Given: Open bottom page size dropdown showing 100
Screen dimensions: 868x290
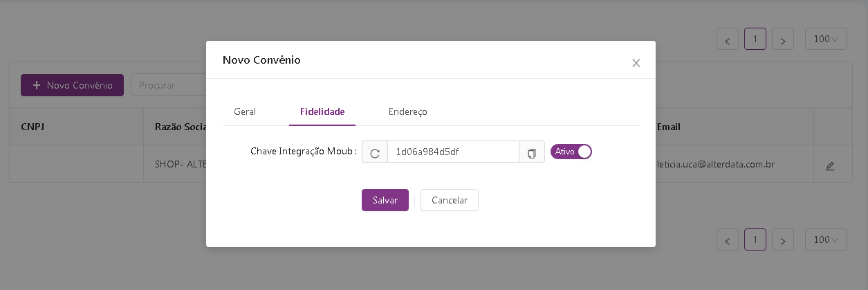Looking at the screenshot, I should pyautogui.click(x=826, y=240).
